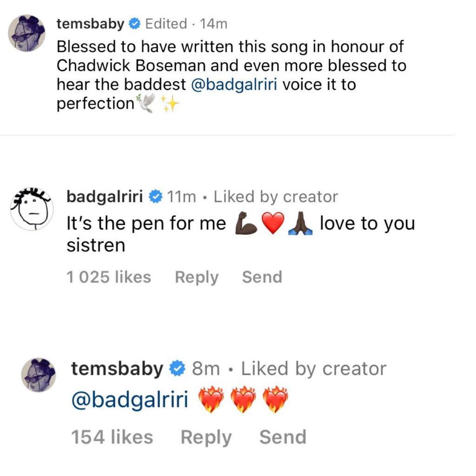View the 1 025 likes list
The width and height of the screenshot is (476, 476).
pos(109,277)
